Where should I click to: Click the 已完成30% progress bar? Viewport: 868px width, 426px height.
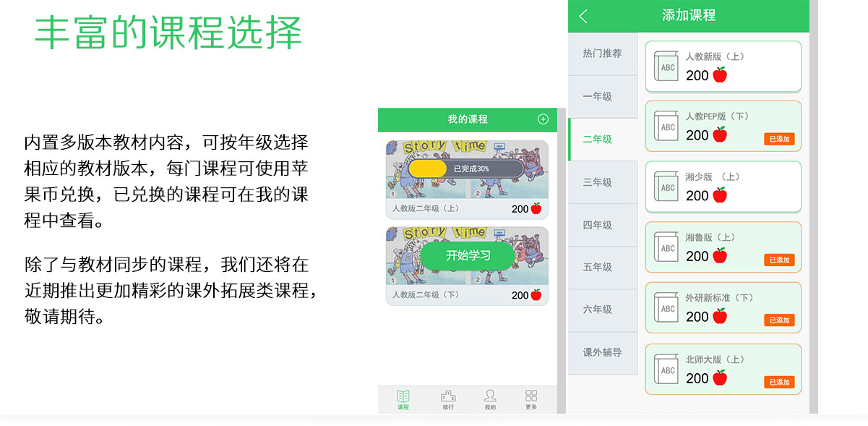(x=465, y=168)
